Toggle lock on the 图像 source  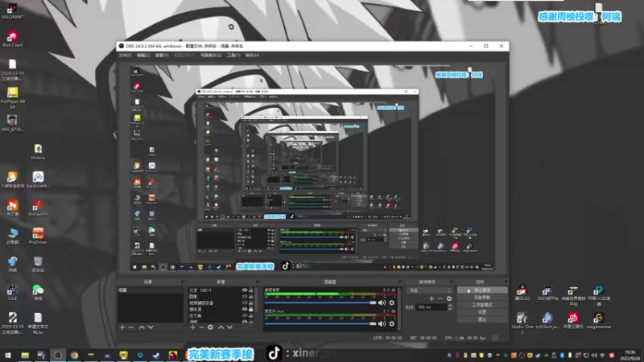click(251, 296)
